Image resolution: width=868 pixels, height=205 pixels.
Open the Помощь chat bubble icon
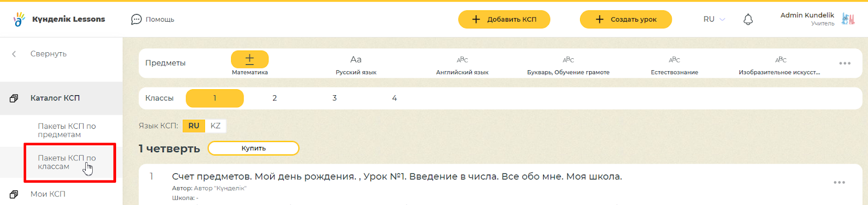(136, 19)
